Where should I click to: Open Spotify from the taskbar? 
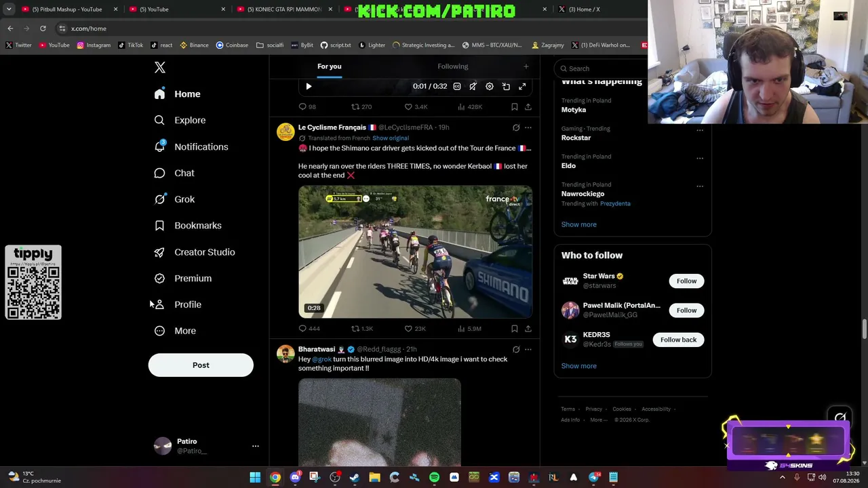(434, 477)
